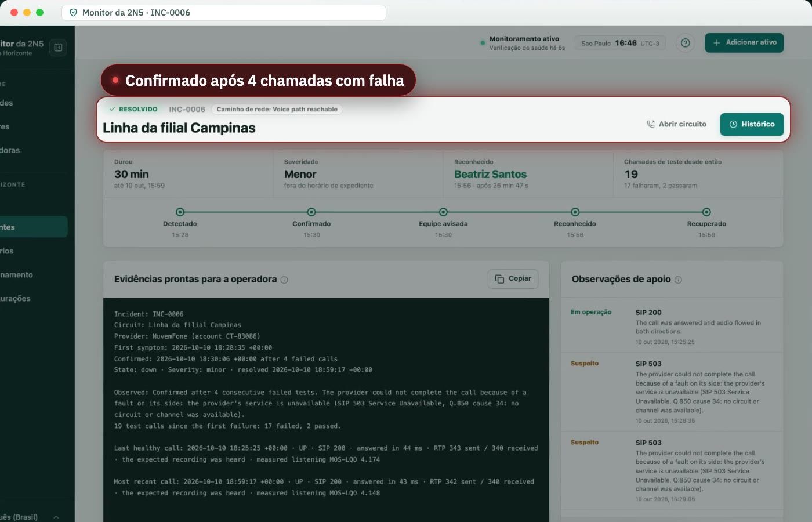Click the Menor severity value
Viewport: 812px width, 522px height.
(300, 174)
